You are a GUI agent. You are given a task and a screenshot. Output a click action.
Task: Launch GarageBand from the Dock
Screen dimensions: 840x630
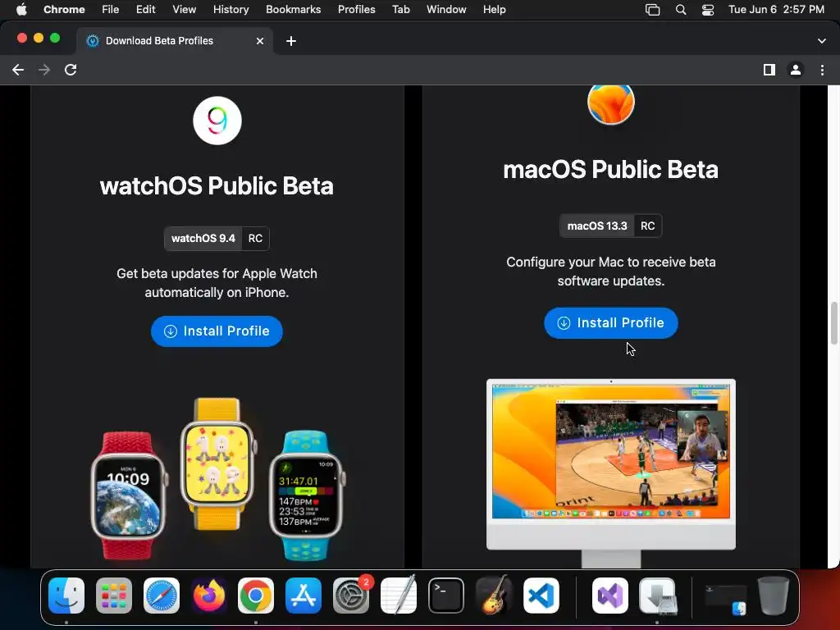point(493,596)
